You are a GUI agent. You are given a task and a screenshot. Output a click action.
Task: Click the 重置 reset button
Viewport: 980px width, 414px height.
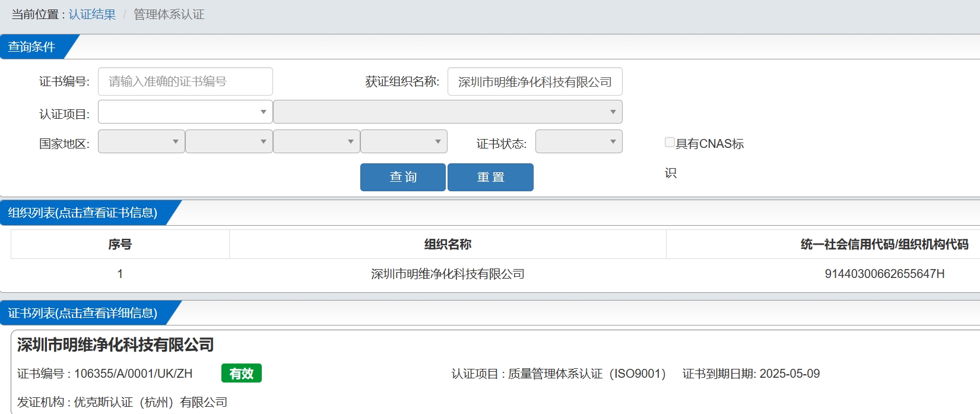tap(490, 177)
